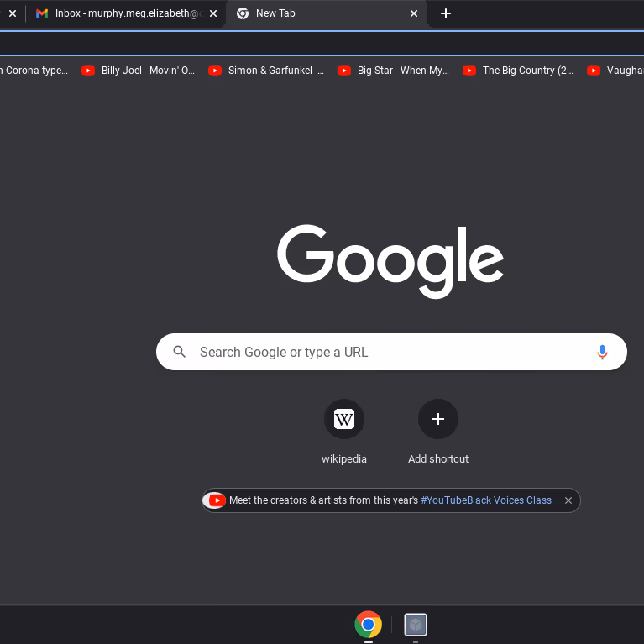This screenshot has height=644, width=644.
Task: Click the Google logo
Action: click(390, 261)
